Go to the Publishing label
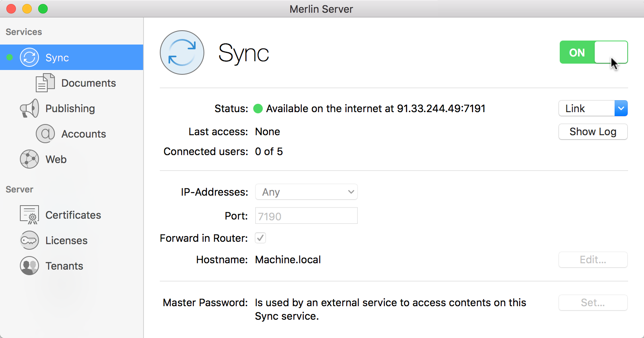 pyautogui.click(x=70, y=109)
